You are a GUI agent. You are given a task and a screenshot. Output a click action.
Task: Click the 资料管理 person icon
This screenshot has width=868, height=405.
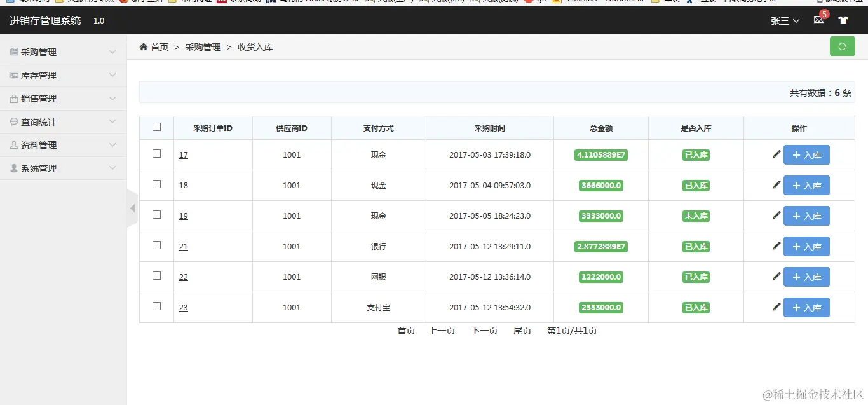[14, 145]
